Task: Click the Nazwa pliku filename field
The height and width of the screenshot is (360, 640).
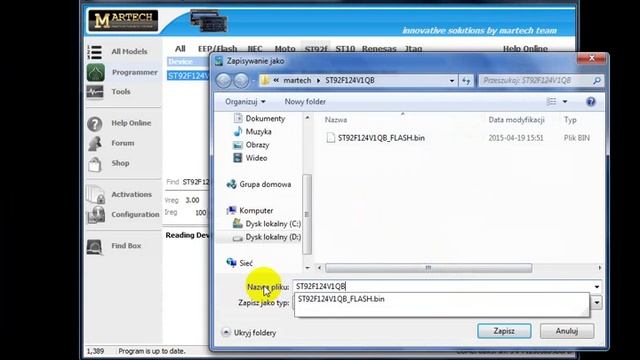Action: 442,287
